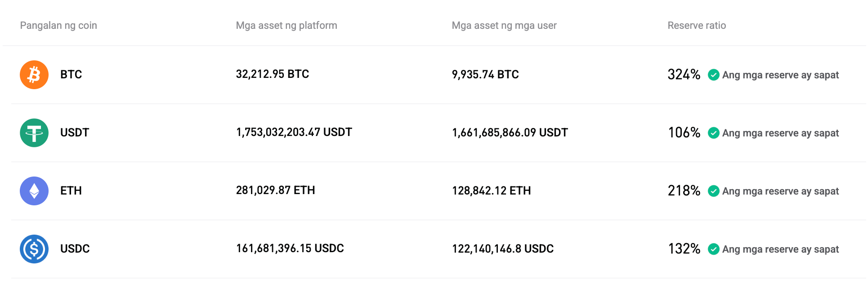The image size is (868, 281).
Task: Click 'Ang mga reserve ay sapat' on USDC row
Action: [x=780, y=249]
